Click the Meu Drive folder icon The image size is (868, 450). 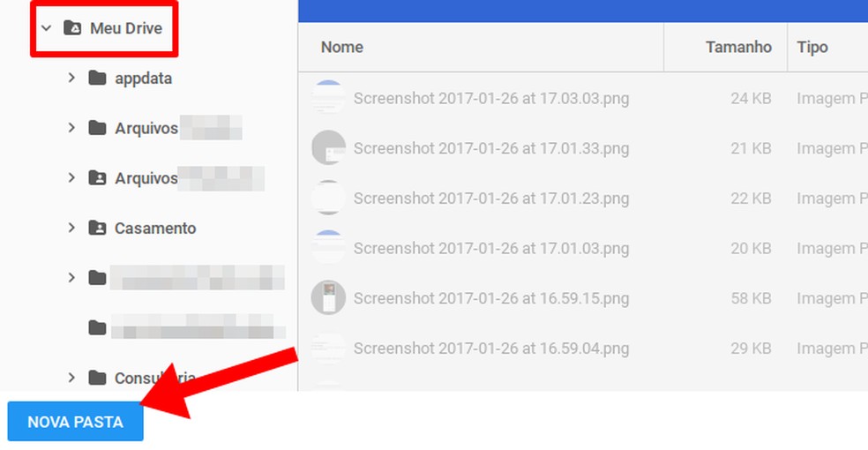coord(73,28)
